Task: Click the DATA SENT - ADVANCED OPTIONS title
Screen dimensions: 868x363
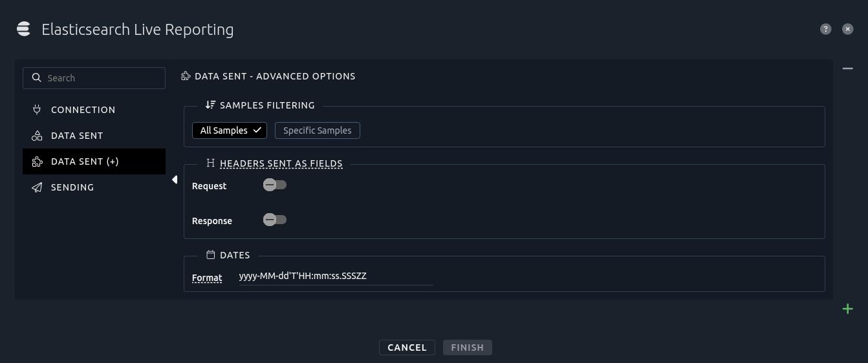Action: click(x=275, y=76)
